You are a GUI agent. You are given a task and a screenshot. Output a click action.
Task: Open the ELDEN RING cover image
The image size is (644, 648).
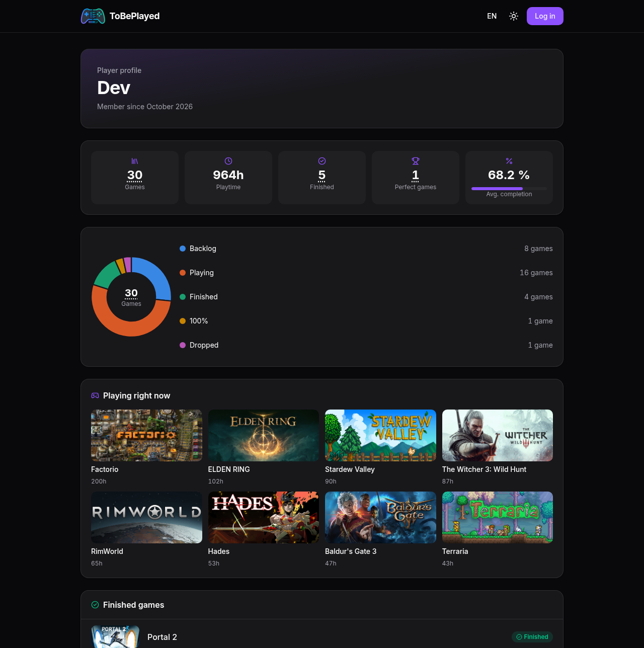click(264, 435)
